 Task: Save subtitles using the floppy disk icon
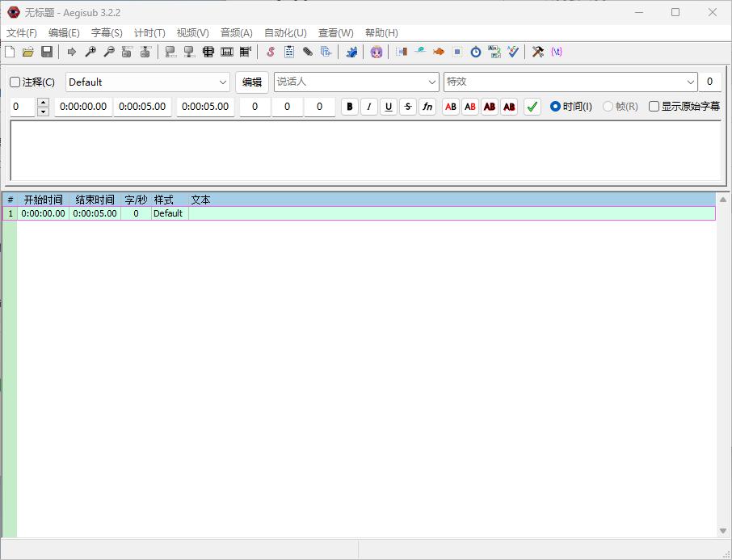point(47,52)
